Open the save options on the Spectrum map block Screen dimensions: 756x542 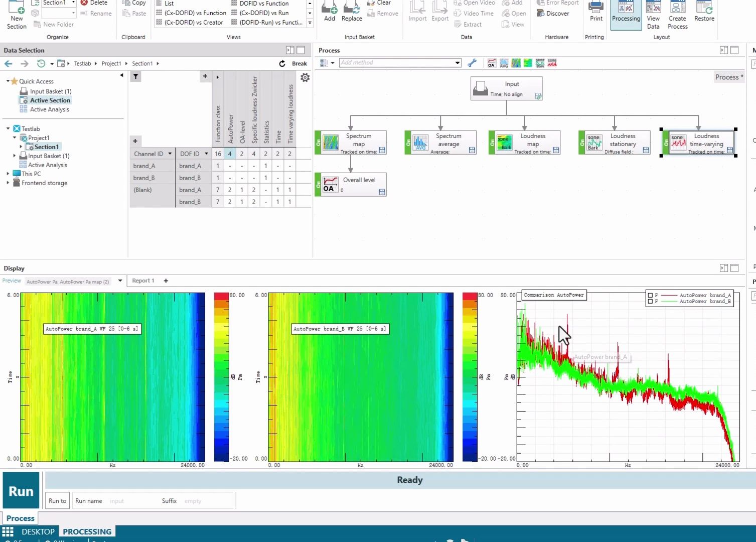click(382, 150)
